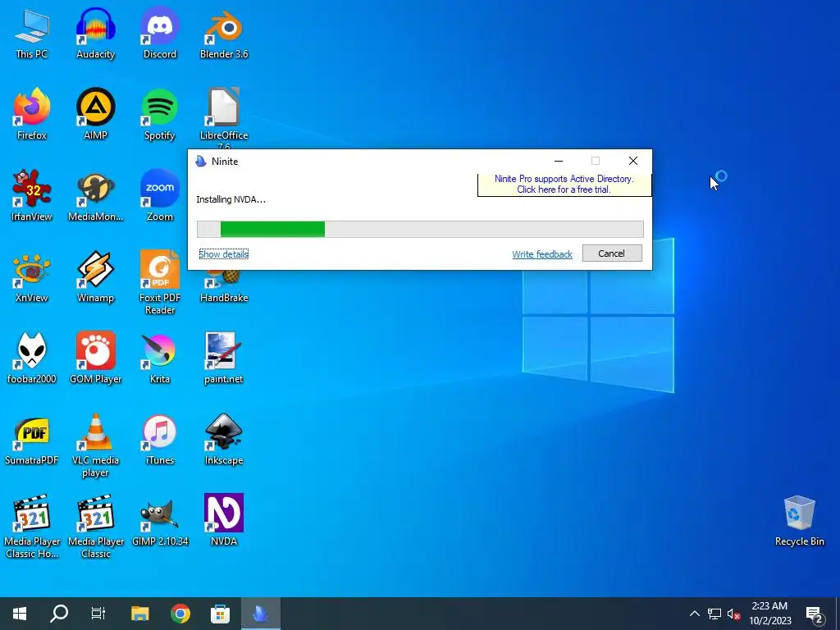Select the LibreOffice desktop shortcut
The image size is (840, 630).
click(x=224, y=118)
